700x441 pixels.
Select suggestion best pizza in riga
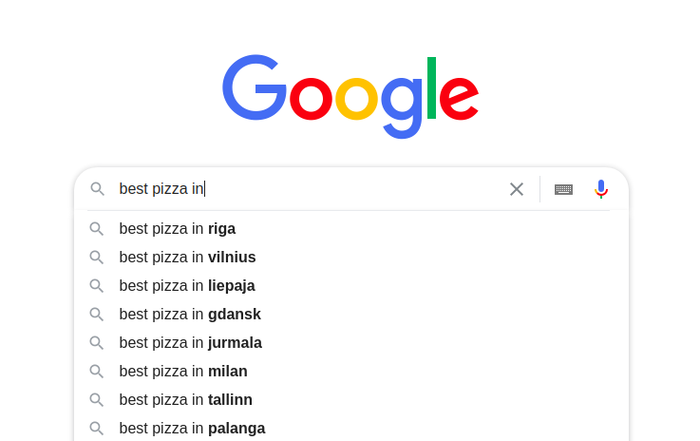(351, 229)
